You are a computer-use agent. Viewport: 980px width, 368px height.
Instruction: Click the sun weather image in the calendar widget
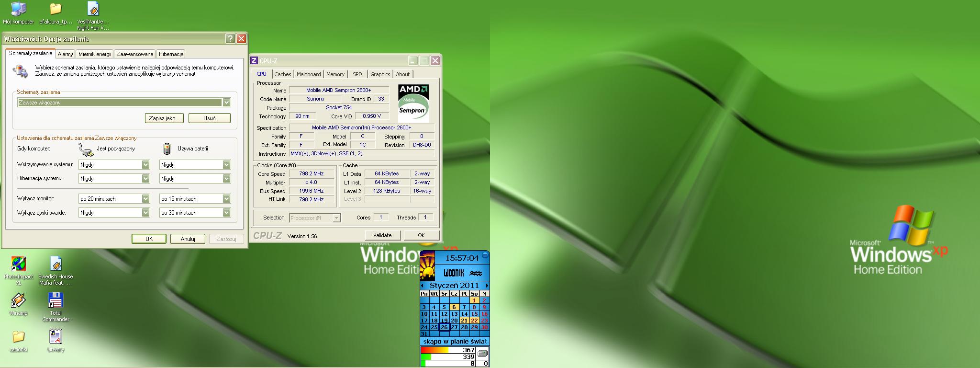coord(427,265)
